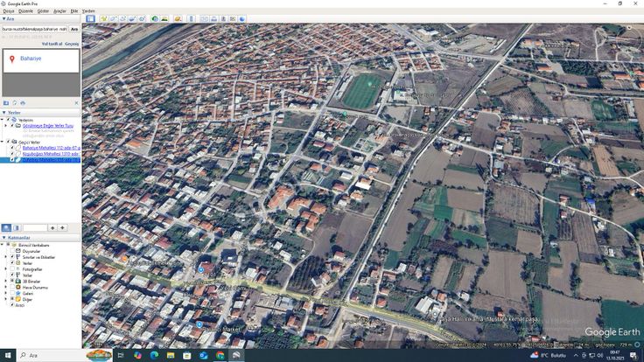644x362 pixels.
Task: Click the sunlight toggle toolbar icon
Action: tap(166, 18)
